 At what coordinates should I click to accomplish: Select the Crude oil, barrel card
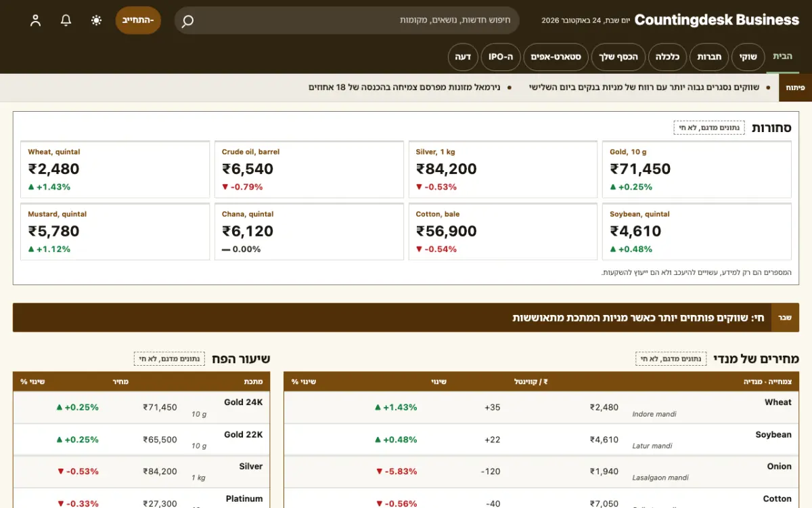[x=309, y=169]
